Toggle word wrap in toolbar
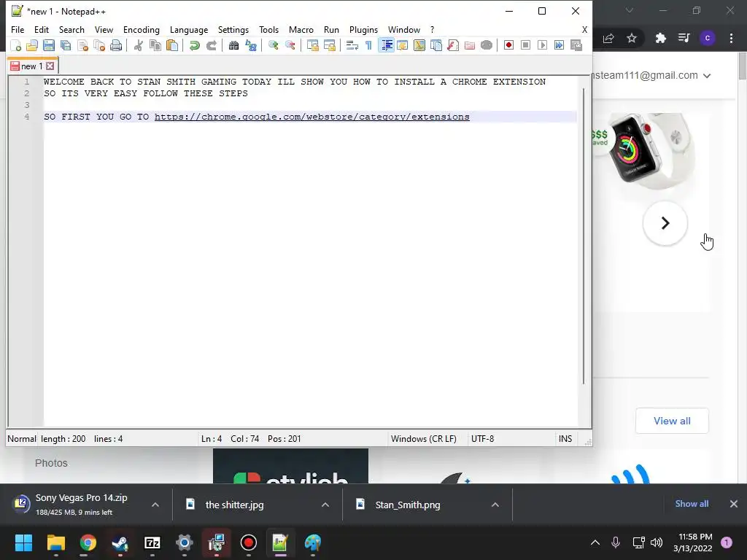Viewport: 747px width, 560px height. pyautogui.click(x=352, y=45)
